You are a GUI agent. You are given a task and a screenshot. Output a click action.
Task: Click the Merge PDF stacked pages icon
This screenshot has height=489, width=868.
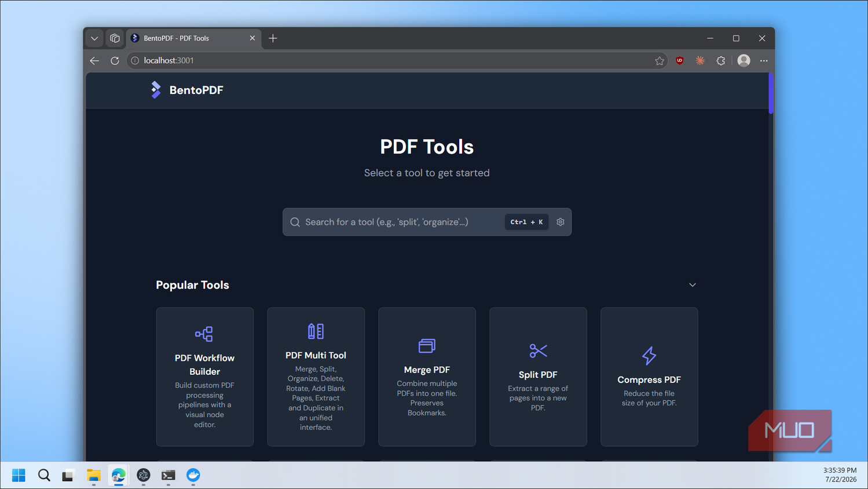click(427, 346)
